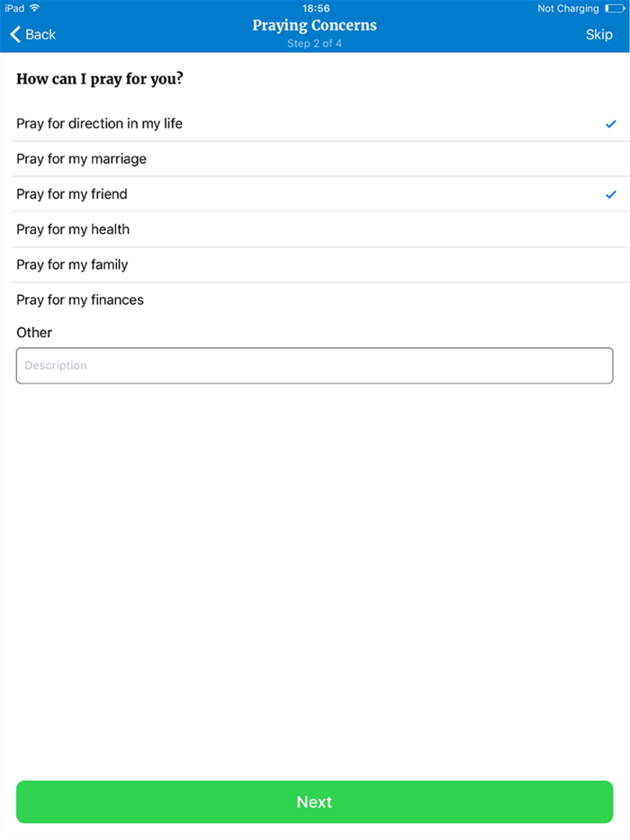The height and width of the screenshot is (840, 630).
Task: Tap the 'How can I pray for you?' heading
Action: click(100, 79)
